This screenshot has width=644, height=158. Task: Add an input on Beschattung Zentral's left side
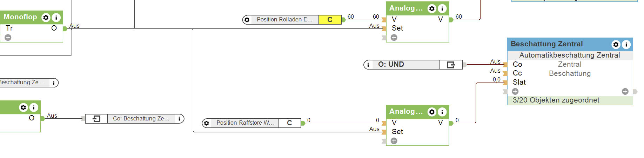515,91
